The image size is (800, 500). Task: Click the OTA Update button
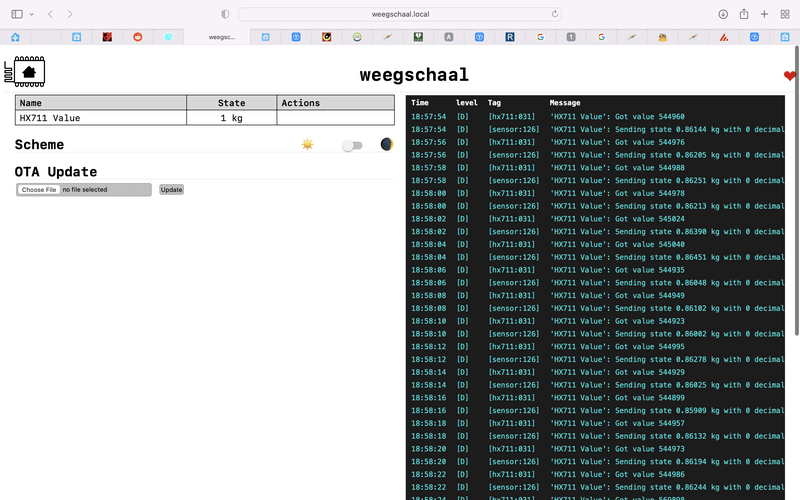[171, 189]
